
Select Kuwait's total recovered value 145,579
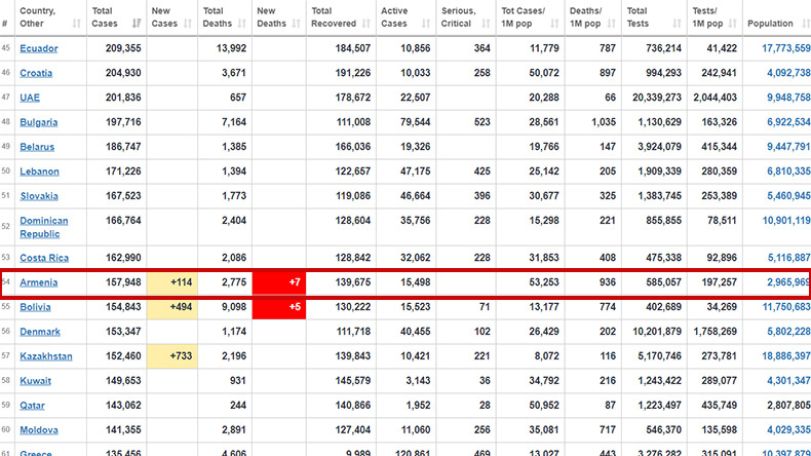(x=353, y=381)
